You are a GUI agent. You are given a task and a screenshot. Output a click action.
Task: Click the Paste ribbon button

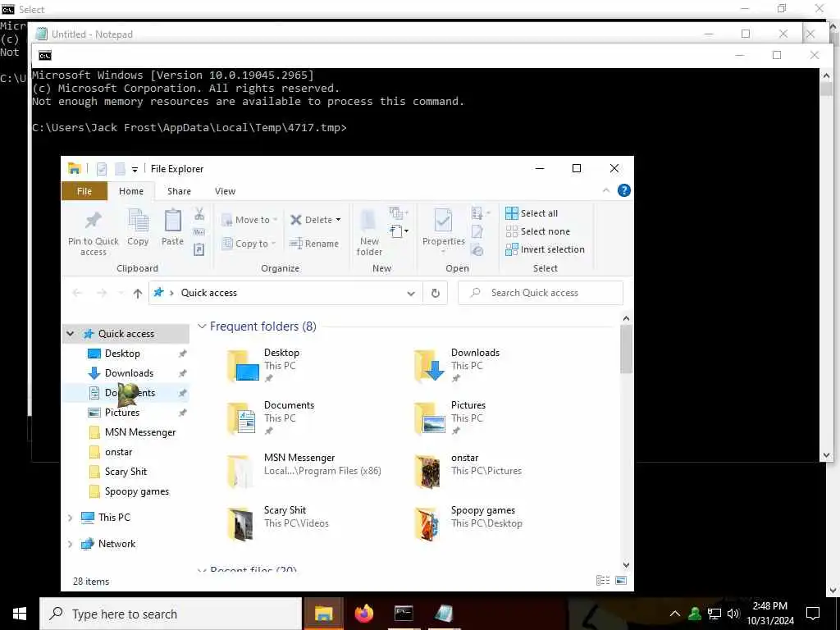tap(172, 228)
